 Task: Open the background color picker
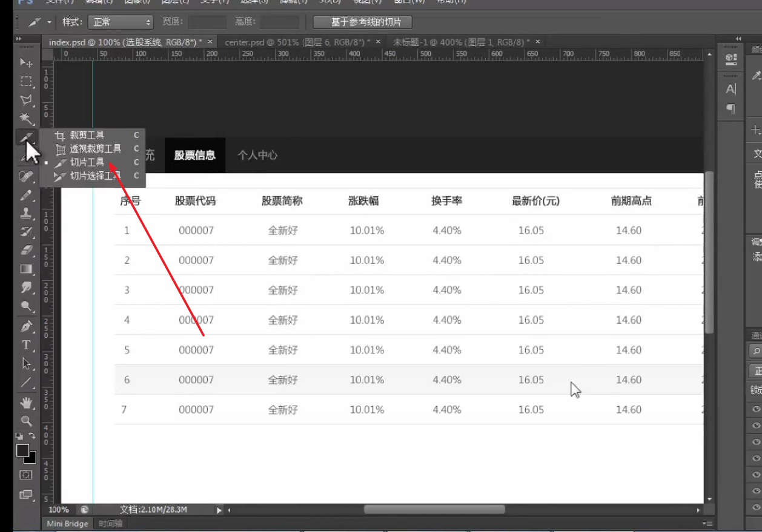tap(31, 459)
